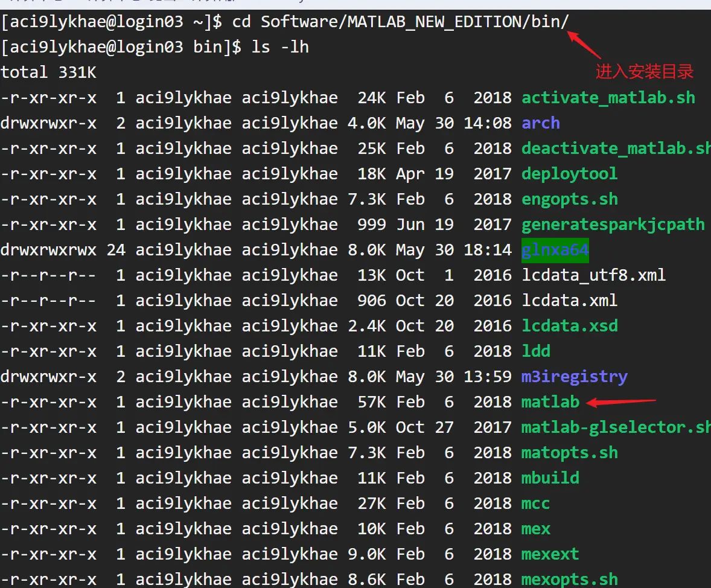This screenshot has height=588, width=711.
Task: Select the 57K size of matlab
Action: (372, 402)
